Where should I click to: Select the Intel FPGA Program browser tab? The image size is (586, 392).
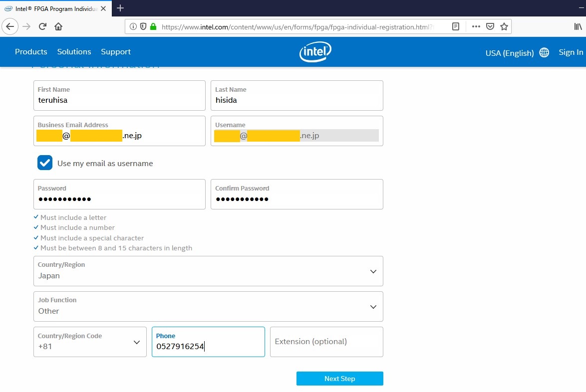(56, 8)
